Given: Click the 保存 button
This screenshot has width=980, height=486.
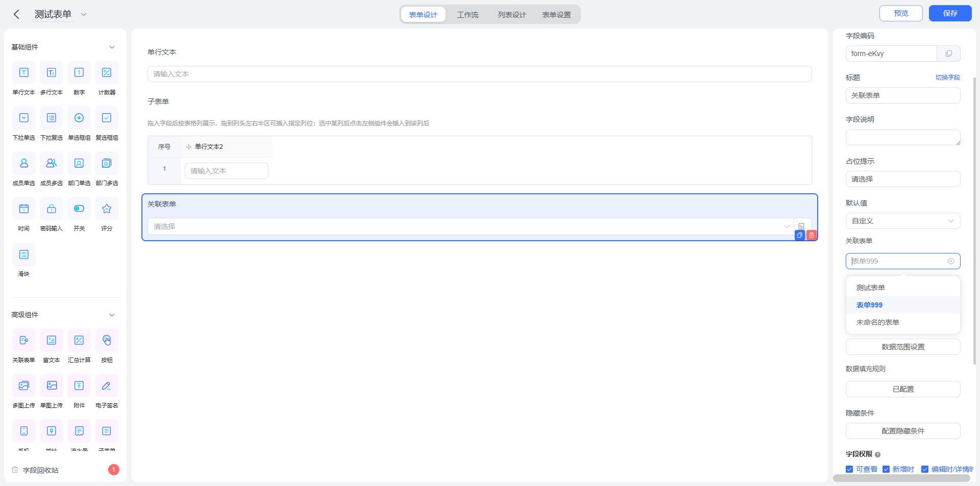Looking at the screenshot, I should pos(950,13).
